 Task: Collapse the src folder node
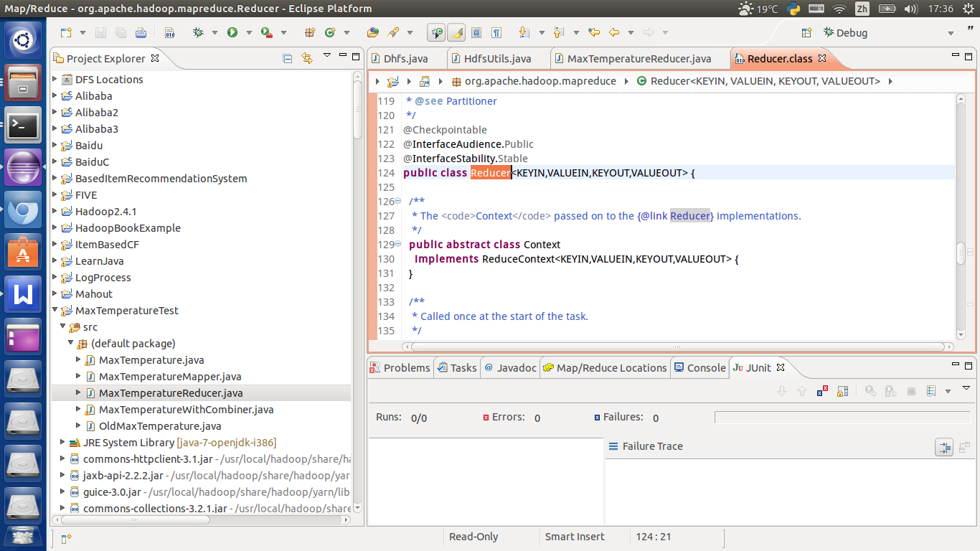coord(63,327)
